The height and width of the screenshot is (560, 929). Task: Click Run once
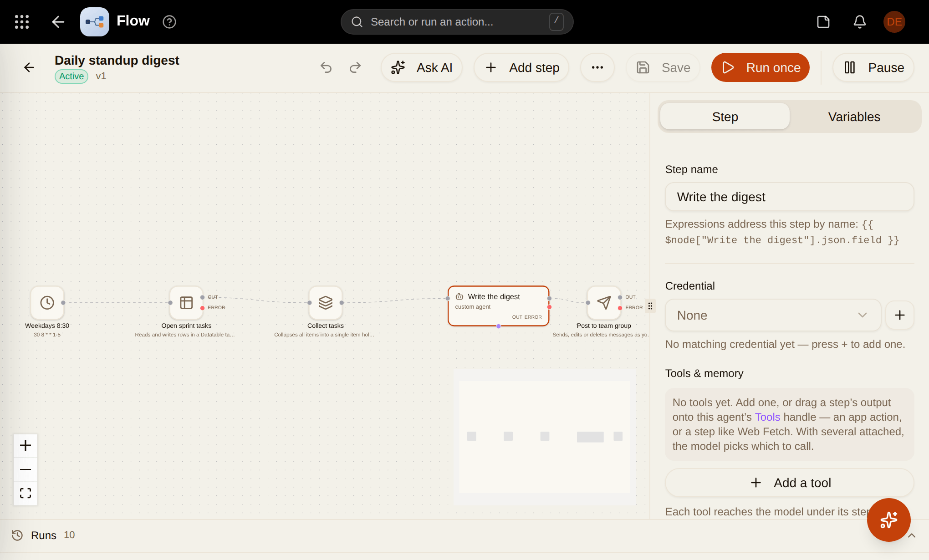761,67
